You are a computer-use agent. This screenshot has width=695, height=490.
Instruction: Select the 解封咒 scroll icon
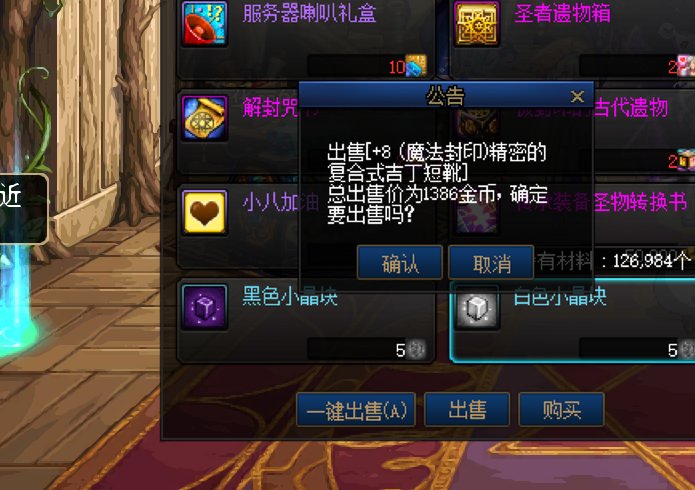[x=204, y=118]
